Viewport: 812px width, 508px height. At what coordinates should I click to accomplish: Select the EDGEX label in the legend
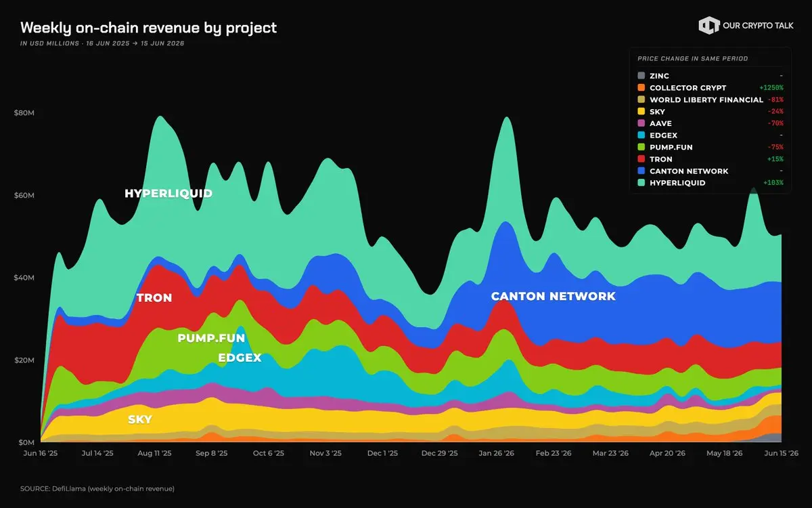(663, 135)
